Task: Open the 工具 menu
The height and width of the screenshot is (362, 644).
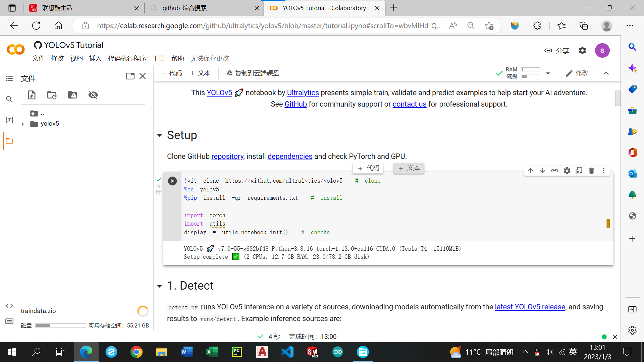Action: (159, 58)
